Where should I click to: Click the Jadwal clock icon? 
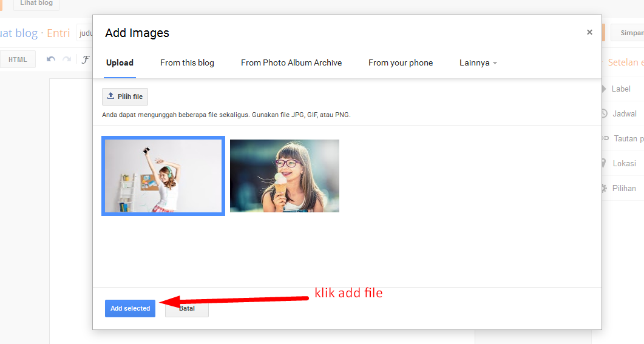tap(604, 113)
